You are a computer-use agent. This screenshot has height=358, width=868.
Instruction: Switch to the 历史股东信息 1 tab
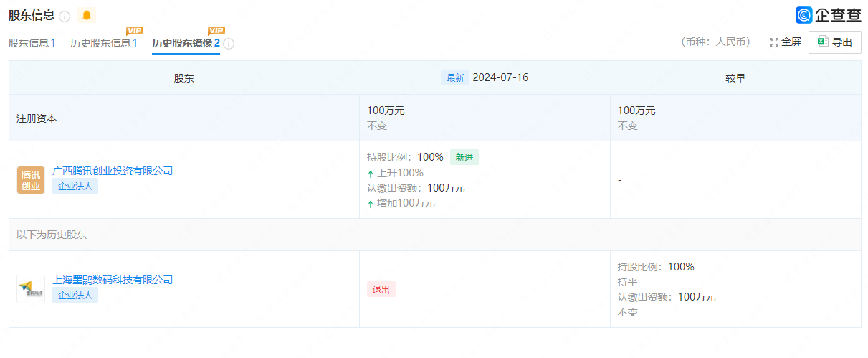104,43
